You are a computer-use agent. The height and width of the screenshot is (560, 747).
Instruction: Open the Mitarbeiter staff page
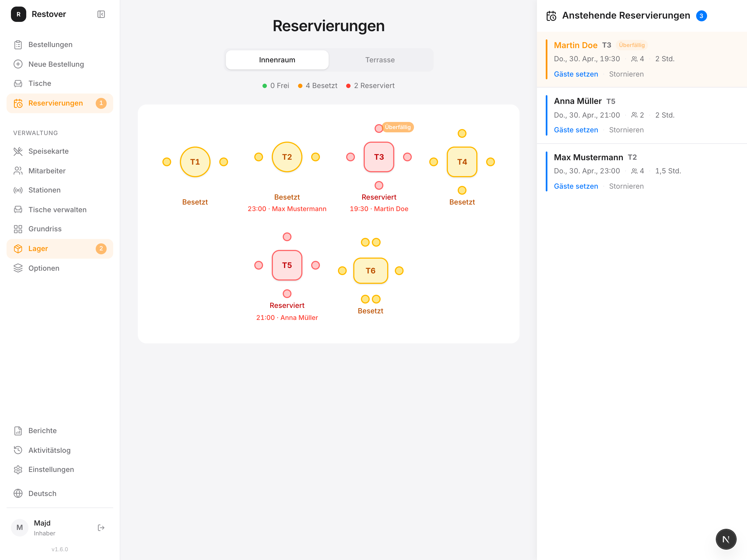(60, 171)
